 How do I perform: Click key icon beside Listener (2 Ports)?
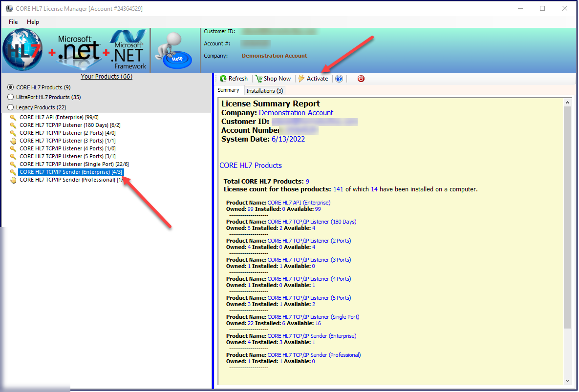click(x=13, y=133)
